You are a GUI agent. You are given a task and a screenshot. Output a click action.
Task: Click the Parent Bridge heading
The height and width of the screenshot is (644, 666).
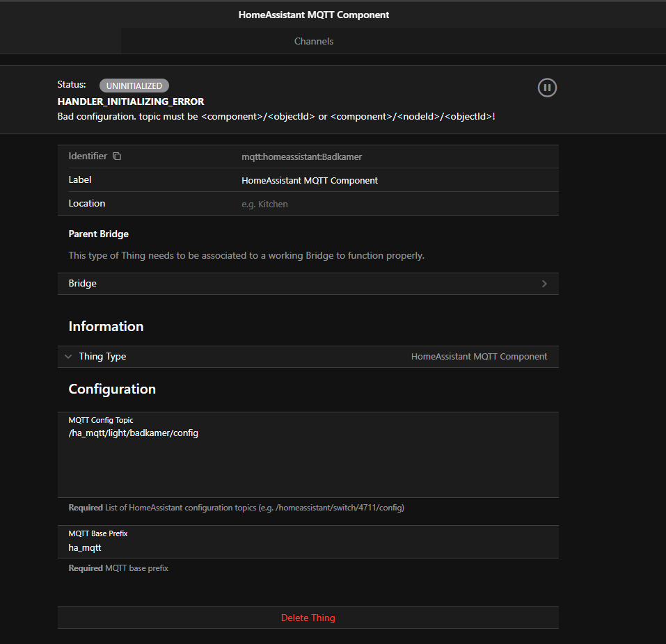tap(98, 234)
